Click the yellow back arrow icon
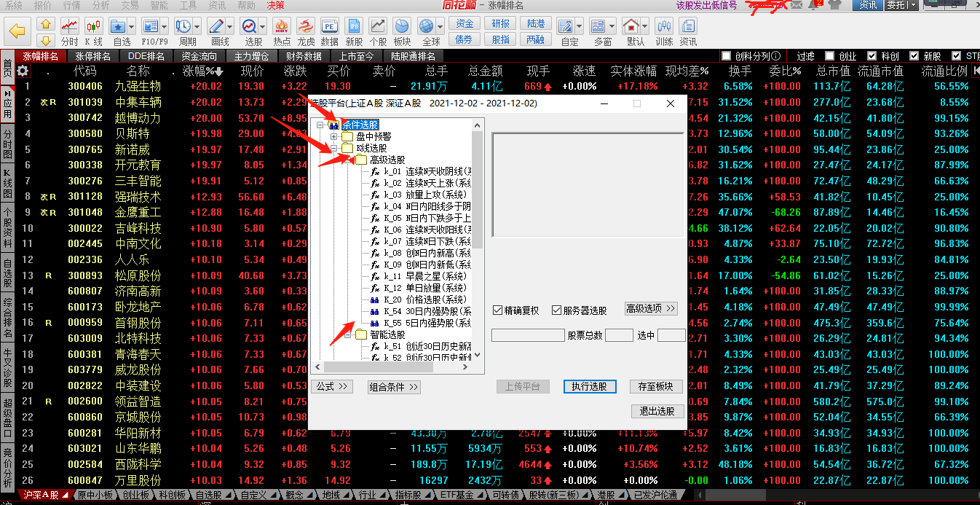Screen dimensions: 980x505 [x=18, y=31]
